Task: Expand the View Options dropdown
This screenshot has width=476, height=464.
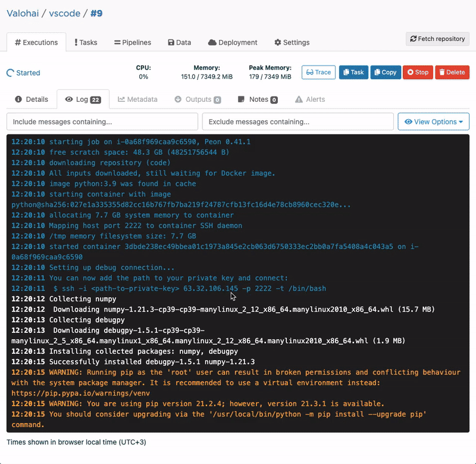Action: click(433, 122)
